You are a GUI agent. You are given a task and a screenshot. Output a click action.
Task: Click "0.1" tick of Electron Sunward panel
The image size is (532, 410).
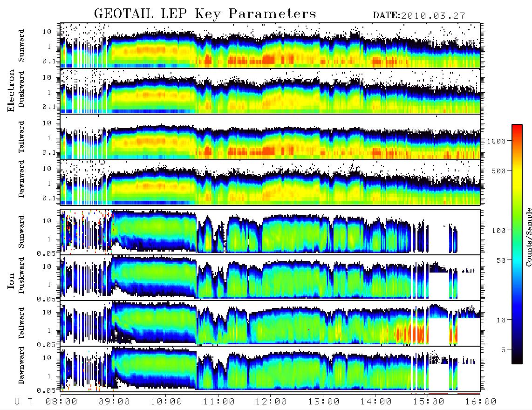pyautogui.click(x=49, y=61)
